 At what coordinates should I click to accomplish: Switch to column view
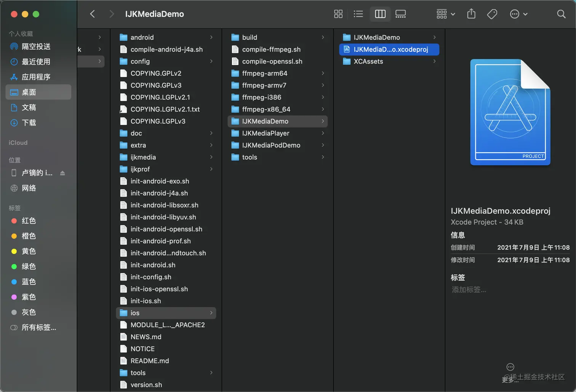point(380,14)
